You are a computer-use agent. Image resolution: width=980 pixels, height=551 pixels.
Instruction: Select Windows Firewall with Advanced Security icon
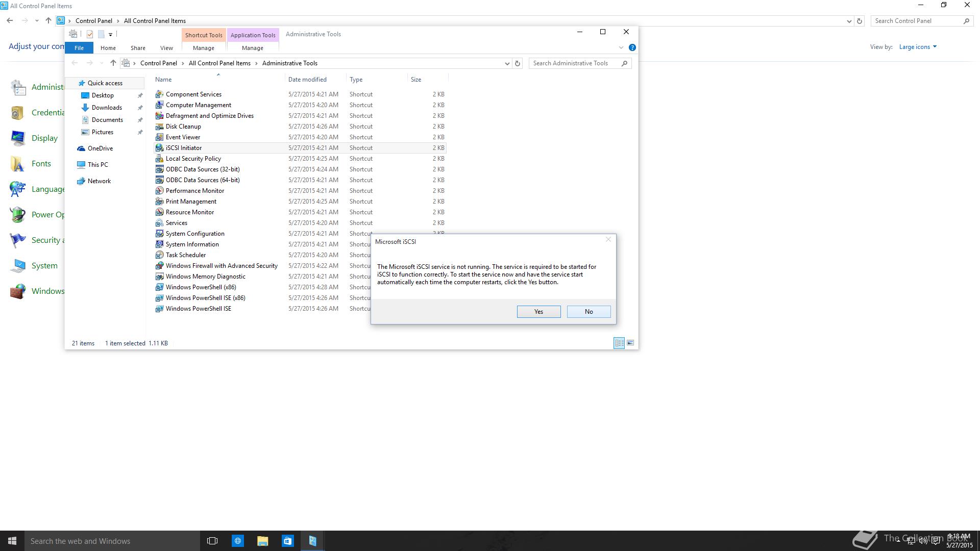[159, 266]
